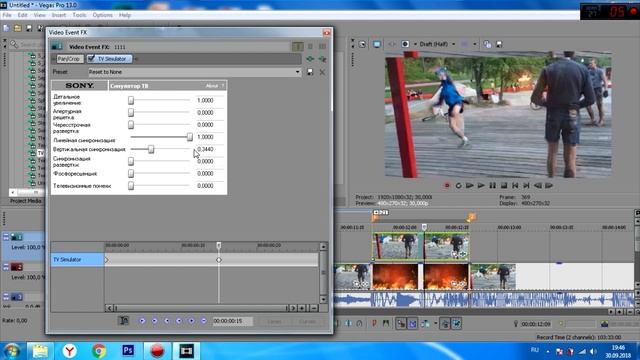640x360 pixels.
Task: Click the FX keyframe timecode field 00:00:00:15
Action: pos(232,321)
